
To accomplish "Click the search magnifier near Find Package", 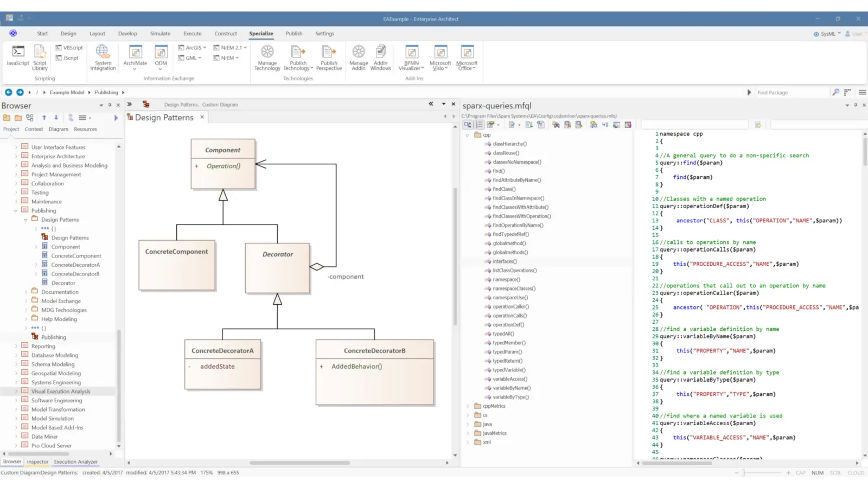I will [x=835, y=92].
